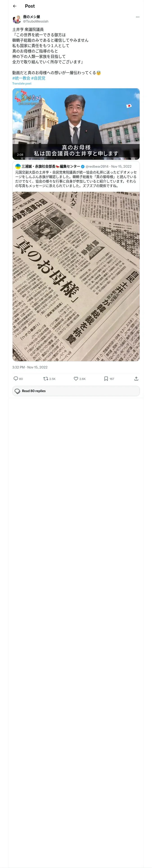Click the repost icon
This screenshot has width=152, height=868.
[x=45, y=379]
